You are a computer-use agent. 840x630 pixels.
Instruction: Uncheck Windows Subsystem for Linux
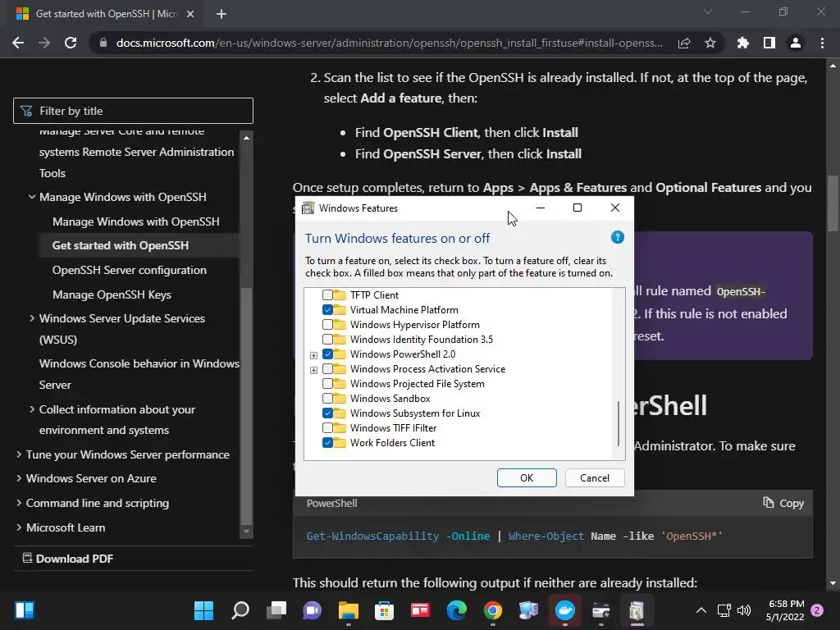tap(327, 413)
